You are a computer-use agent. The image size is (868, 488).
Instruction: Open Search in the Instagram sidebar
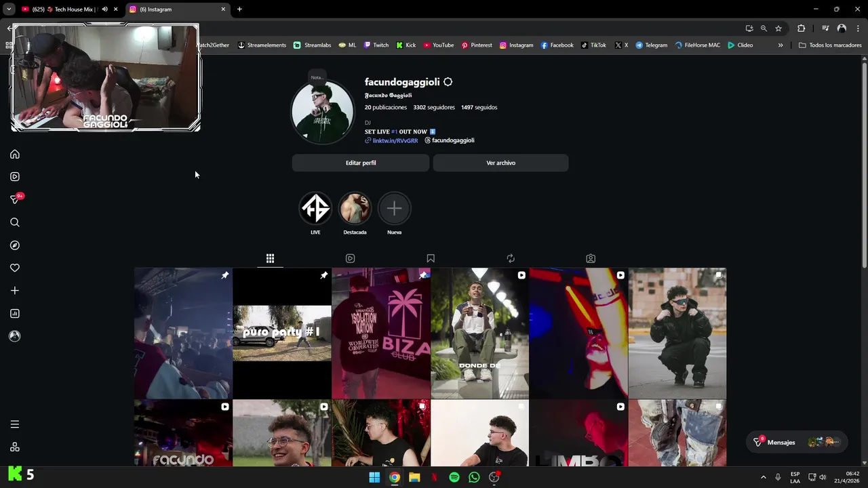15,222
